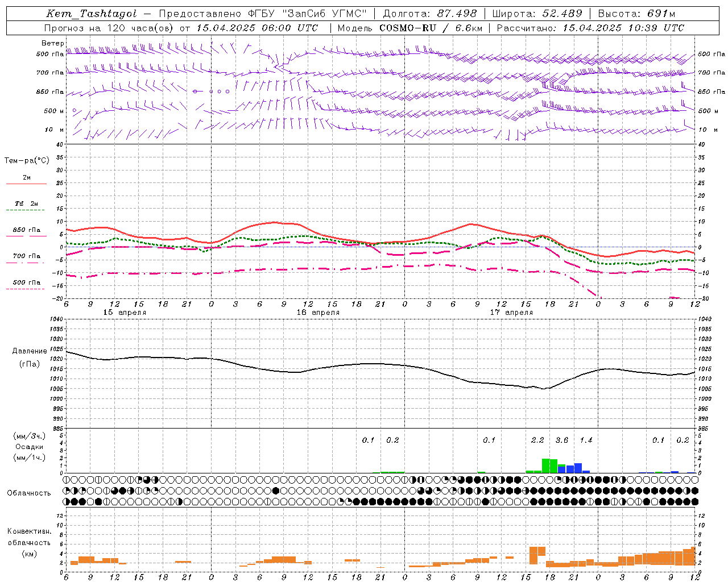728x582 pixels.
Task: Click the (гПа) pressure unit label
Action: coord(30,364)
